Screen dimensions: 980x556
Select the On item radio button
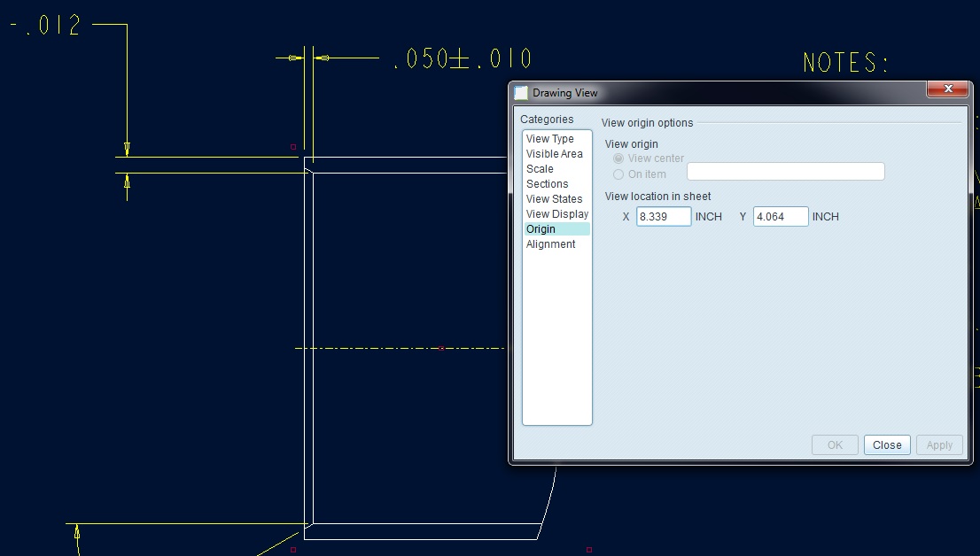[x=618, y=174]
